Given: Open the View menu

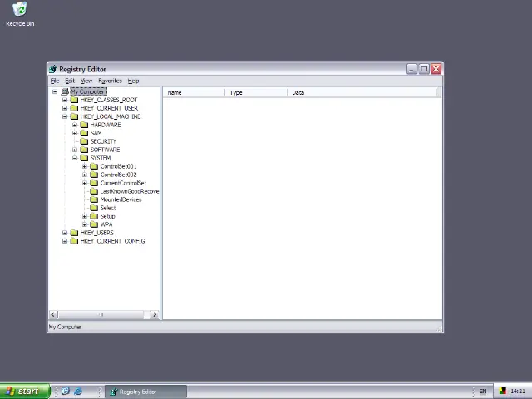Looking at the screenshot, I should coord(86,81).
